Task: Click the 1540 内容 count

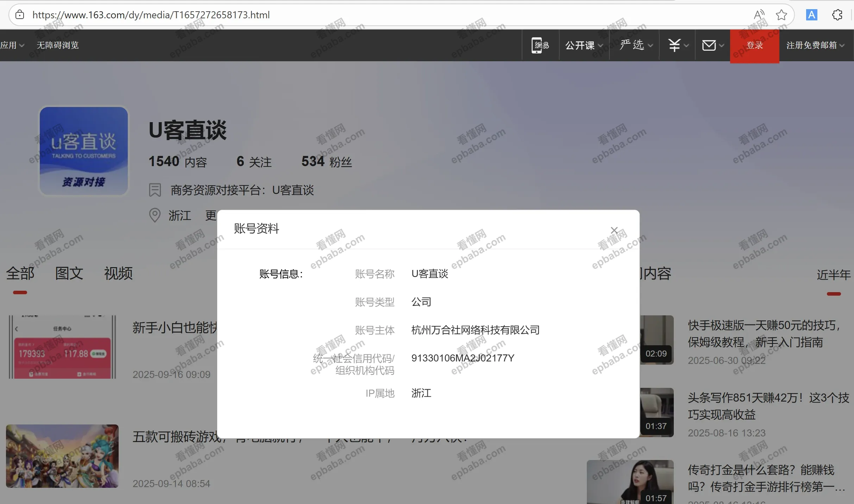Action: pyautogui.click(x=178, y=162)
